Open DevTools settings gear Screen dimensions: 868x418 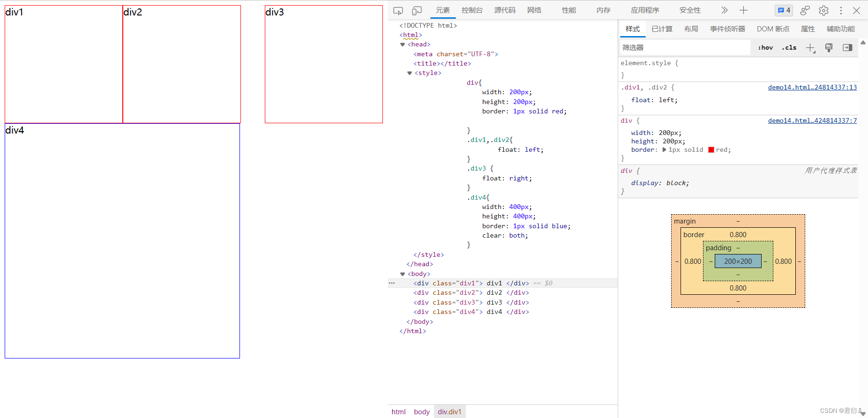pos(823,10)
